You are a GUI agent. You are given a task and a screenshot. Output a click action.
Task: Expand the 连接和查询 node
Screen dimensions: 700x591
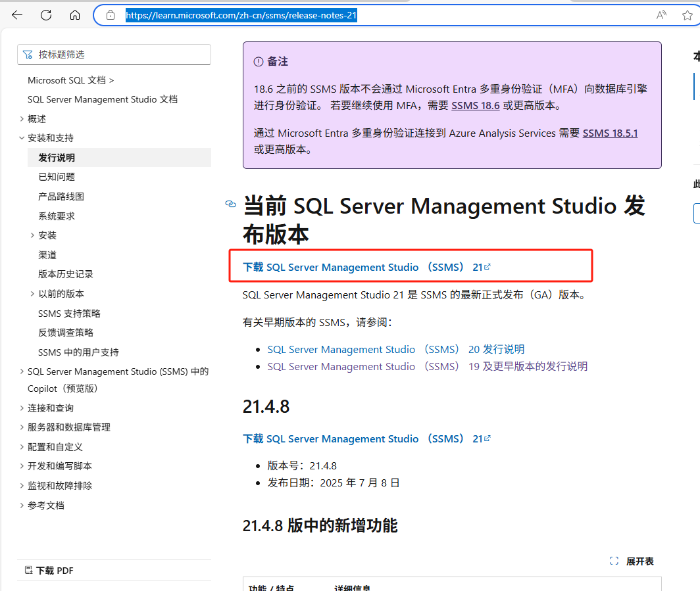(22, 408)
